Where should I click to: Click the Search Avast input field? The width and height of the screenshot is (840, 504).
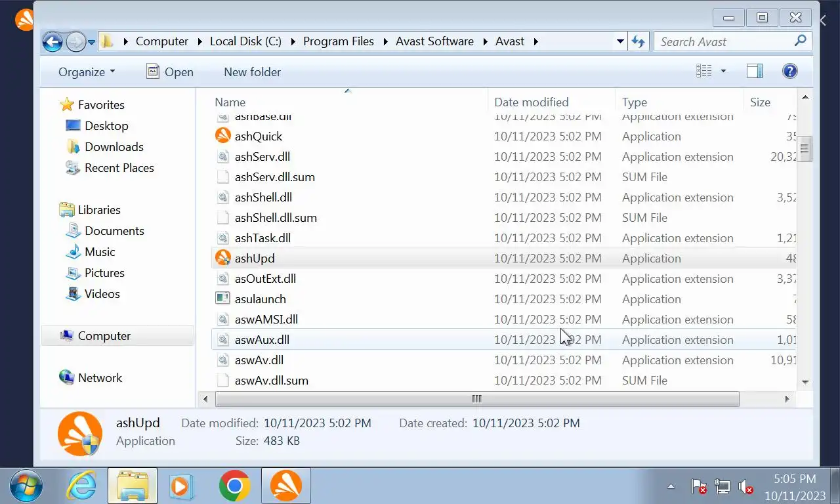[725, 41]
